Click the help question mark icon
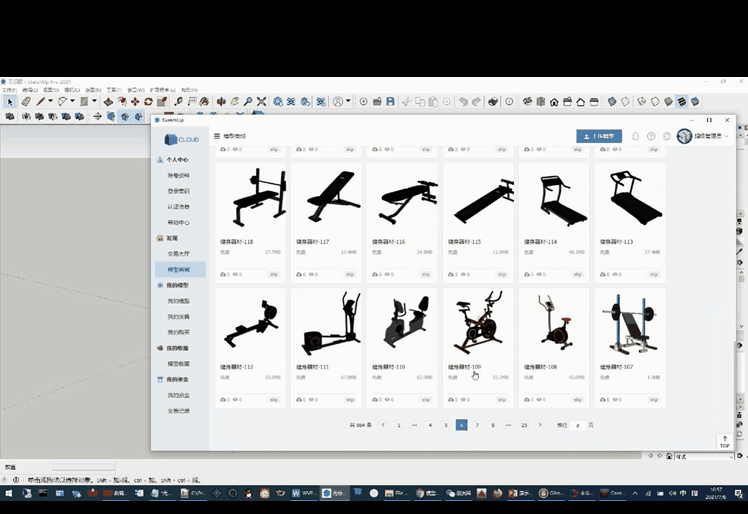 pyautogui.click(x=651, y=136)
